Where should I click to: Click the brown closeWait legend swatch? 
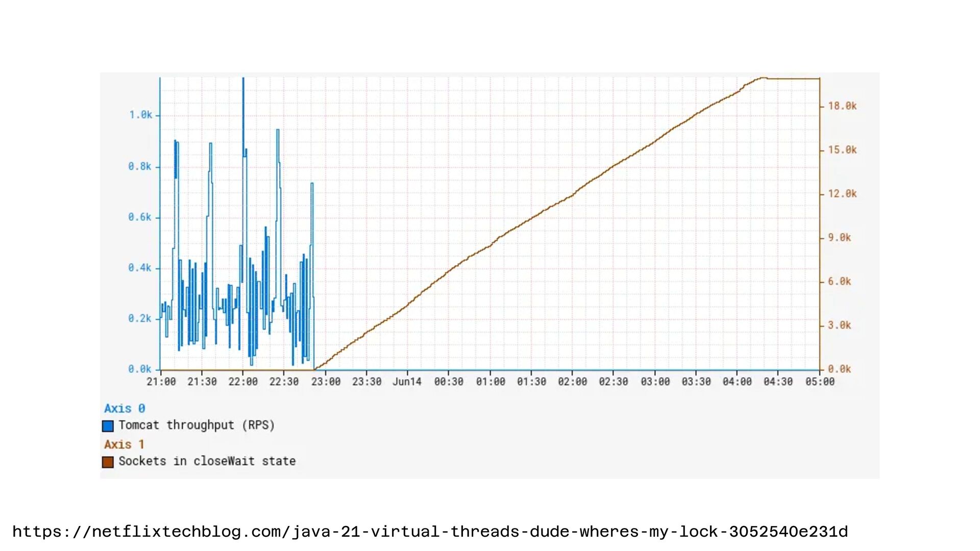108,462
